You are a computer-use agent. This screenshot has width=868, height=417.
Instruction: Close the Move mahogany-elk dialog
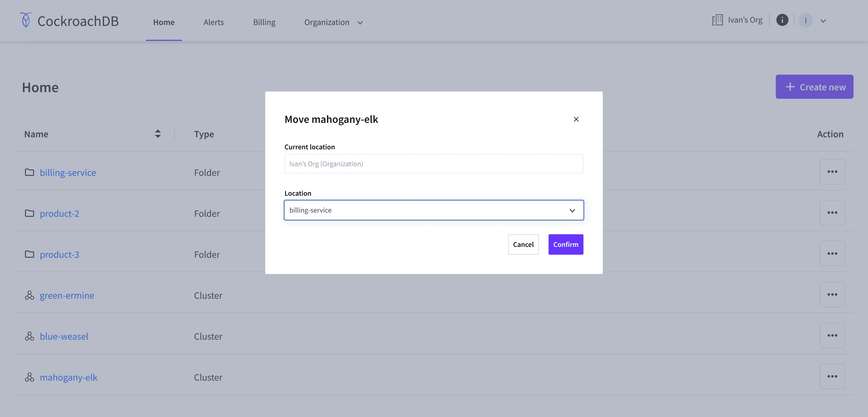(x=576, y=119)
